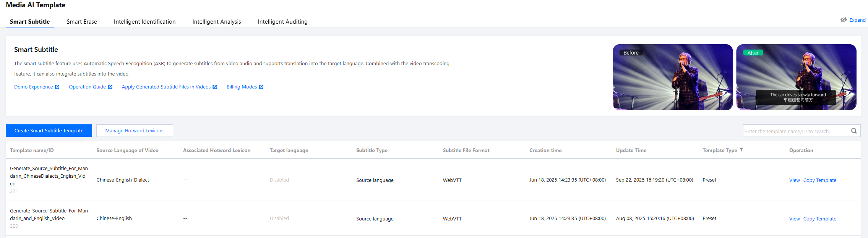This screenshot has width=868, height=238.
Task: View template 221 details
Action: [794, 180]
